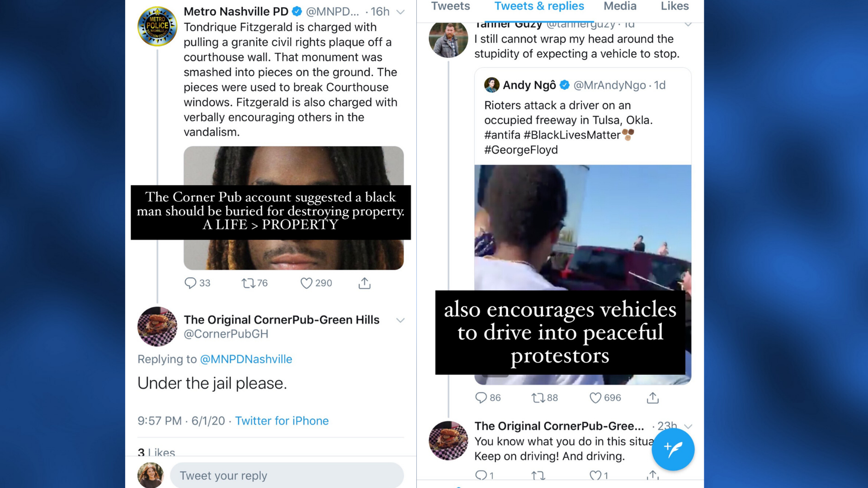Click the Tweet your reply field

287,475
